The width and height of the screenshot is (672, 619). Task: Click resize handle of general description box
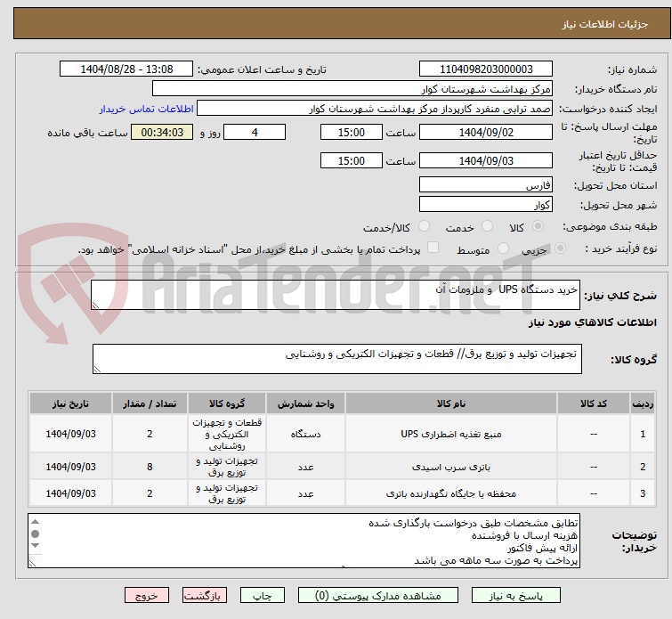pos(95,305)
